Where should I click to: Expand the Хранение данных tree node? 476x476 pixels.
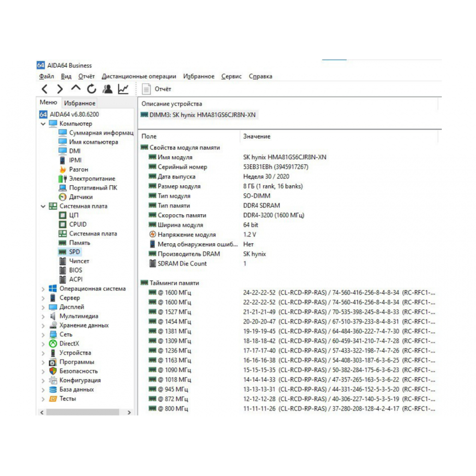coord(43,326)
